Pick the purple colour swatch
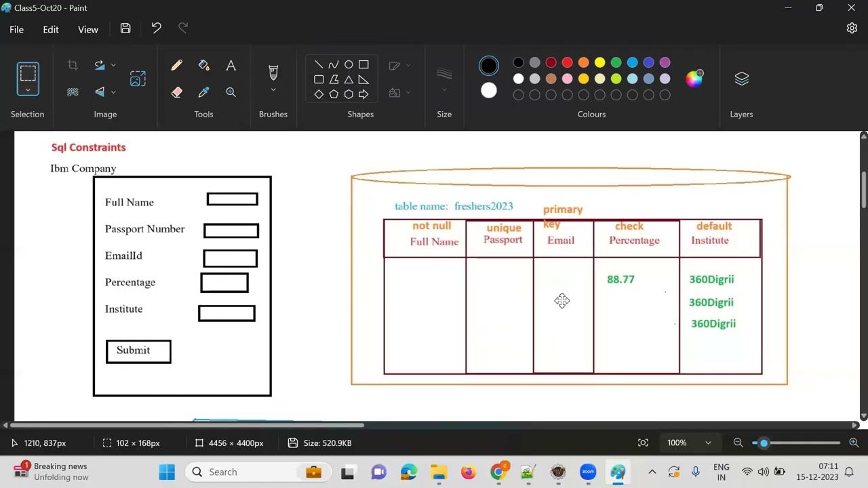 [x=665, y=62]
